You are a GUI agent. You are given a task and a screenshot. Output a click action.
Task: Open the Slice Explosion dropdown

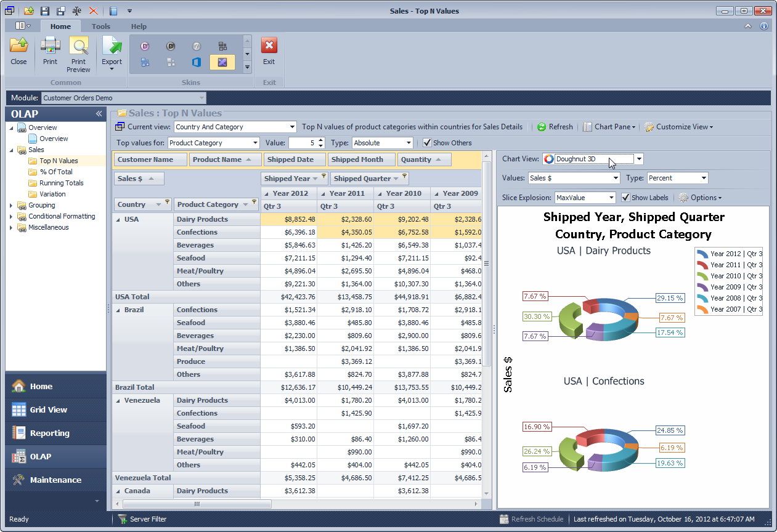click(611, 198)
